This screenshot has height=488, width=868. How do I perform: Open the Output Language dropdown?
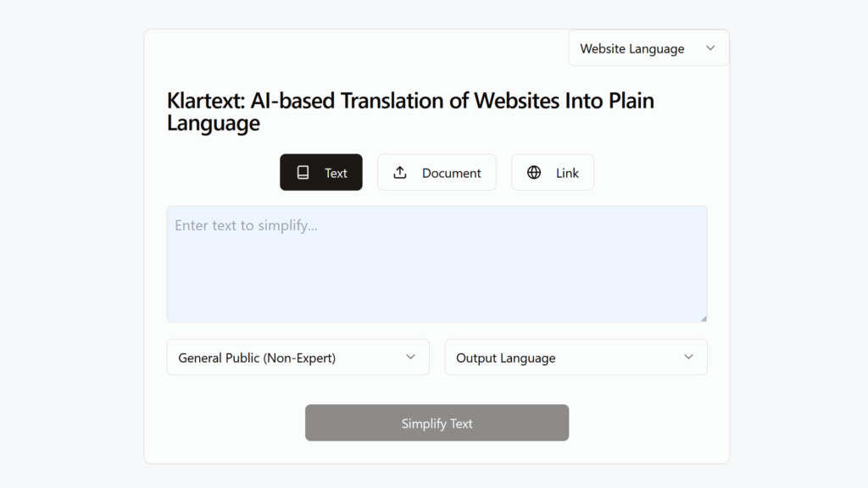pyautogui.click(x=576, y=358)
